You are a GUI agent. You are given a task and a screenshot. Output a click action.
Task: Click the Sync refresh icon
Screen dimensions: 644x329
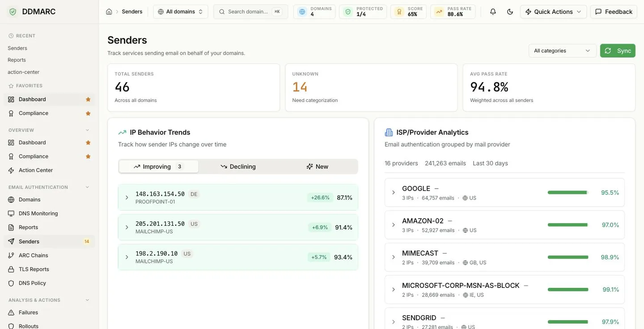(608, 51)
